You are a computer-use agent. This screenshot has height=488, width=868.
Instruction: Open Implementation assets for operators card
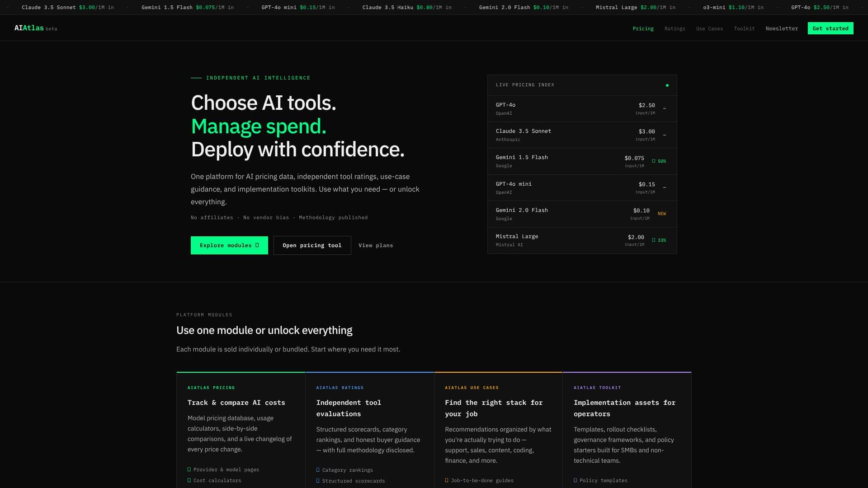[627, 430]
